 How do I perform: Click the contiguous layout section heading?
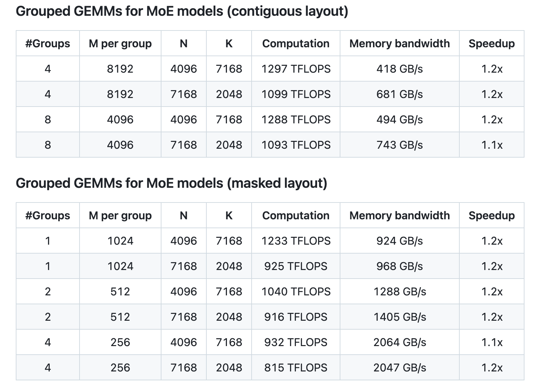(x=182, y=11)
